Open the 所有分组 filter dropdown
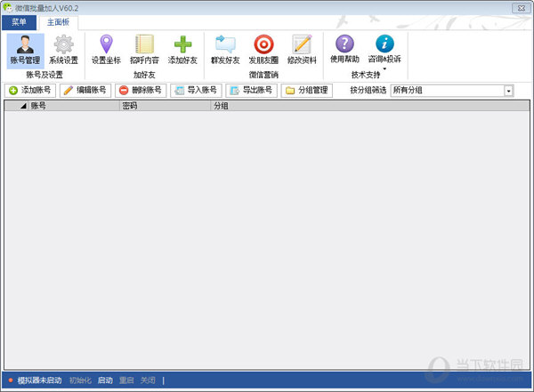This screenshot has height=392, width=534. [x=508, y=91]
